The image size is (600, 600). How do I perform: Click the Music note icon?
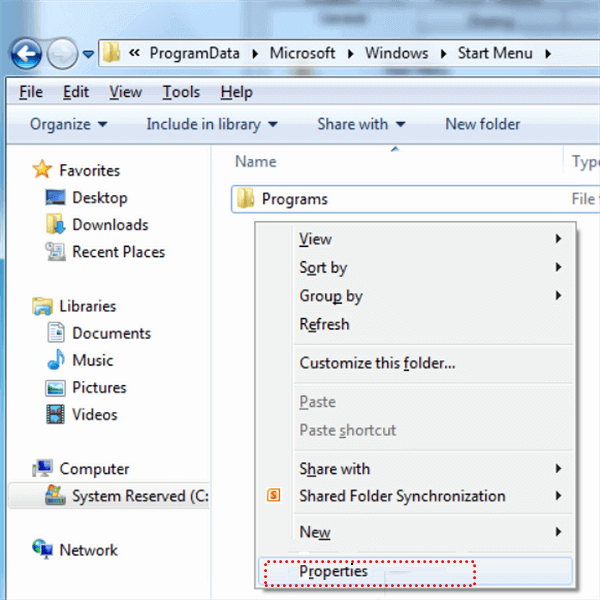[56, 360]
